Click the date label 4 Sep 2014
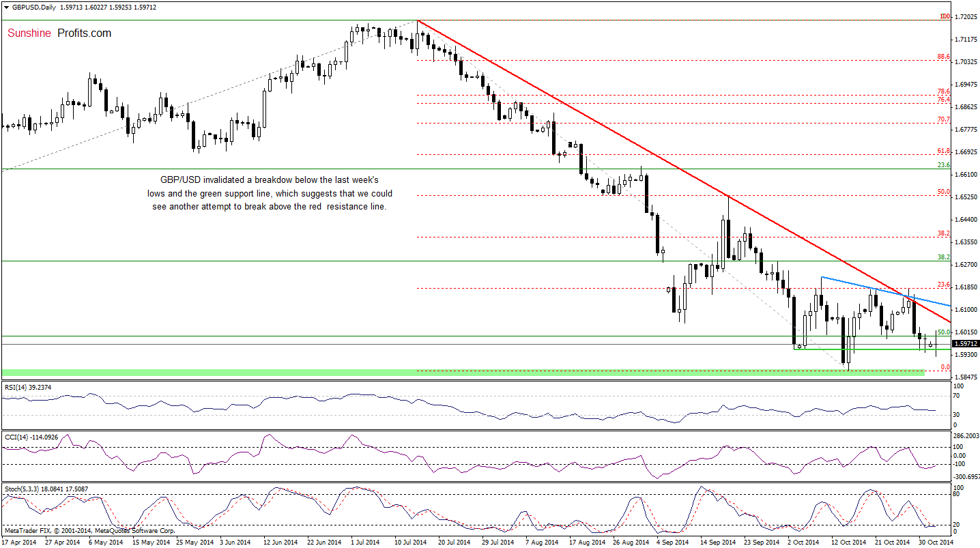The width and height of the screenshot is (980, 548). [672, 542]
